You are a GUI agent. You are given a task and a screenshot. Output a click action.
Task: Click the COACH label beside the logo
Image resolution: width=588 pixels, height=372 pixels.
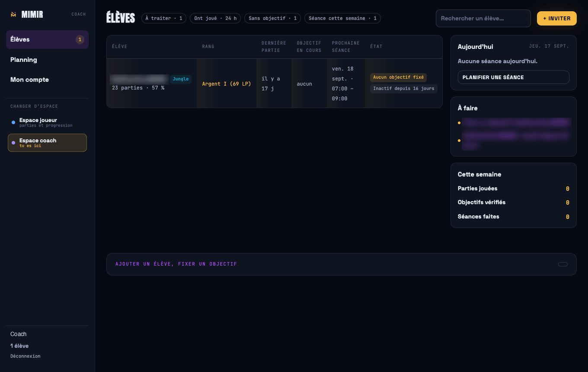79,14
